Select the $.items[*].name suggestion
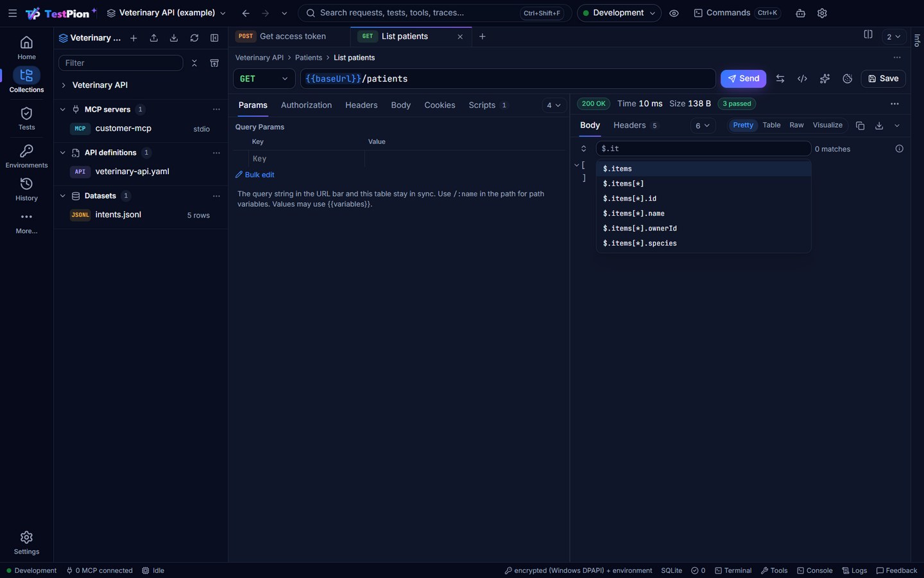 (703, 214)
